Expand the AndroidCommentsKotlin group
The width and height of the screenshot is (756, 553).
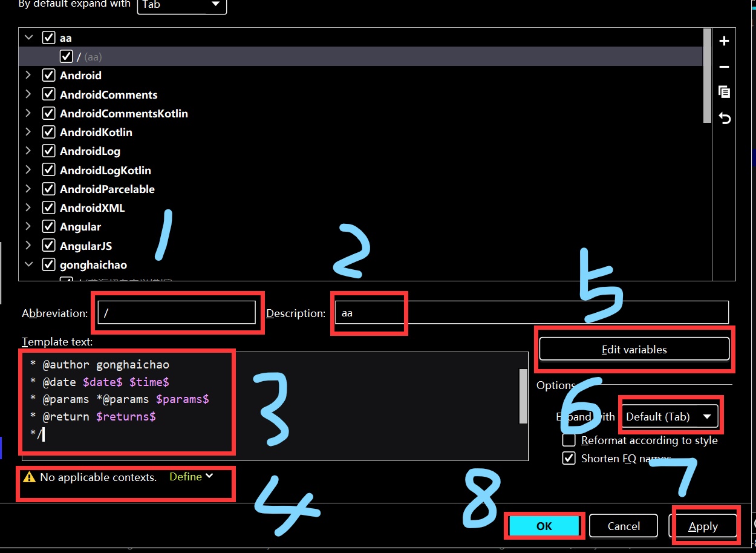click(x=28, y=113)
